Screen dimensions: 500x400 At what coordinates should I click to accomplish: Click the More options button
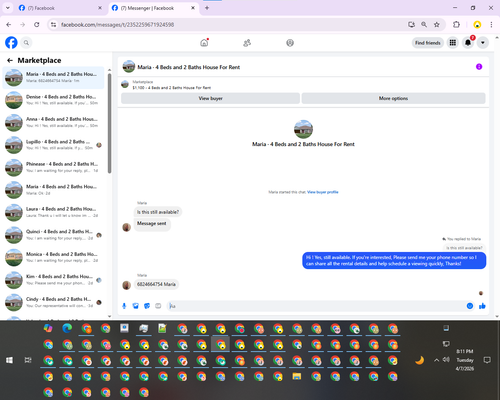click(393, 98)
